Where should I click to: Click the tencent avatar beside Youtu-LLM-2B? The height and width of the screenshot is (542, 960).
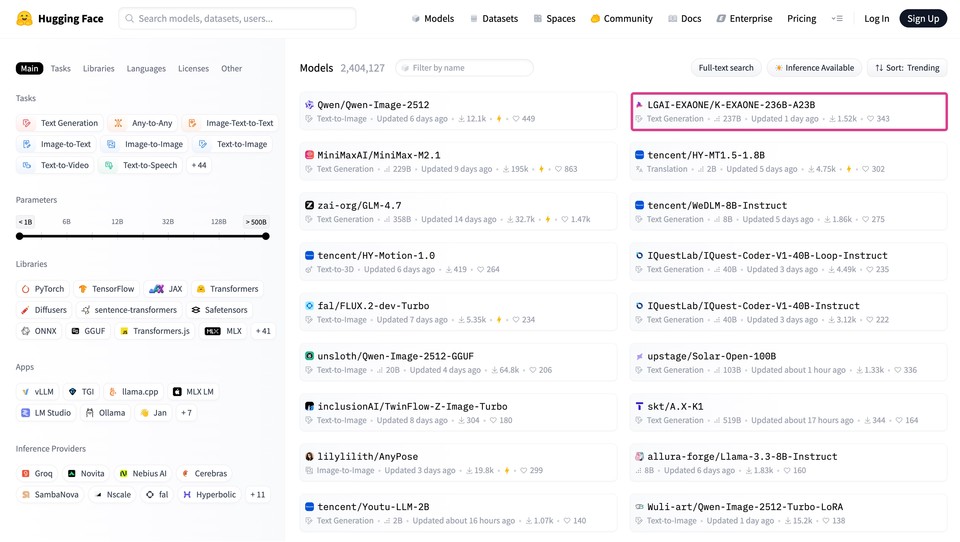pos(309,506)
